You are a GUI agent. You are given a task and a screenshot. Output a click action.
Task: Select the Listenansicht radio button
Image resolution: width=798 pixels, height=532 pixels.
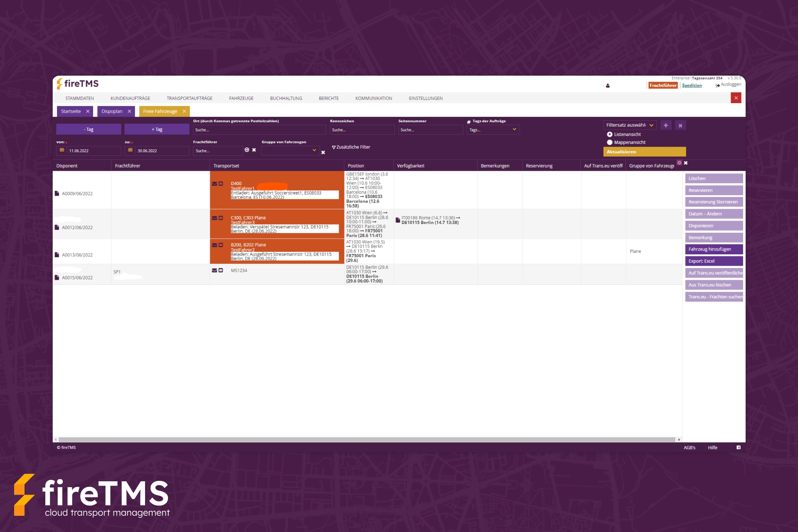coord(610,134)
